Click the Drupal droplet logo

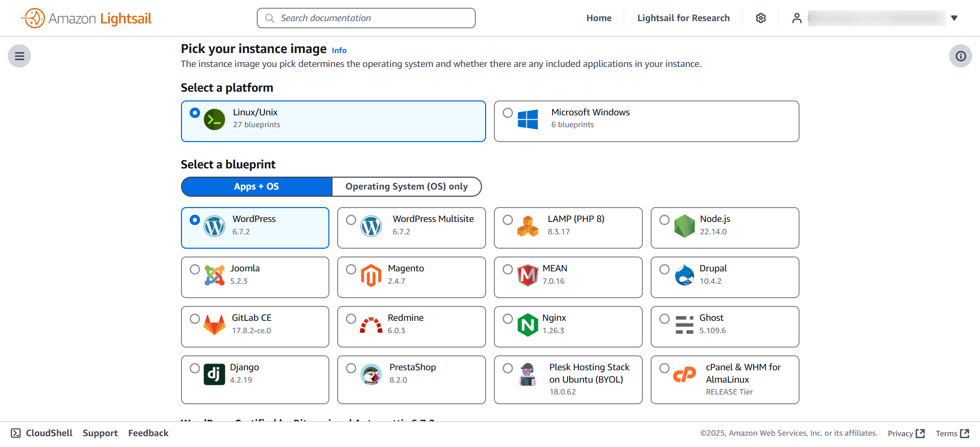pyautogui.click(x=684, y=276)
